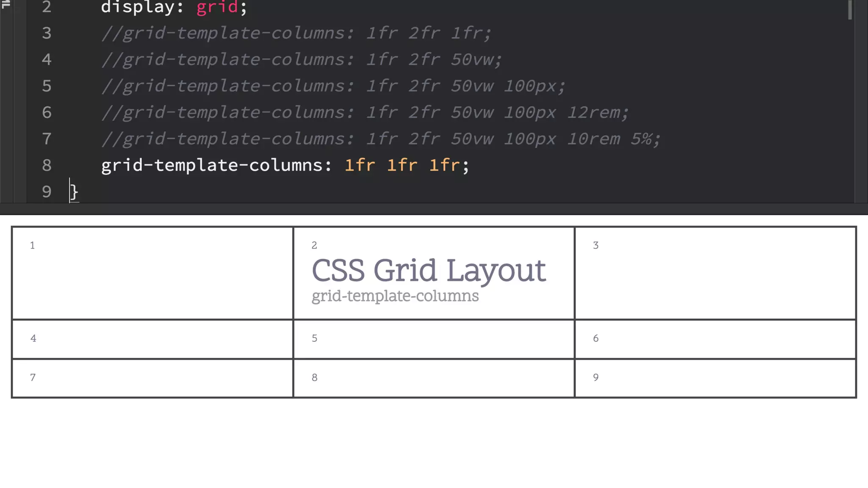Image resolution: width=868 pixels, height=488 pixels.
Task: Click the editor vertical scrollbar thumb
Action: pyautogui.click(x=850, y=9)
